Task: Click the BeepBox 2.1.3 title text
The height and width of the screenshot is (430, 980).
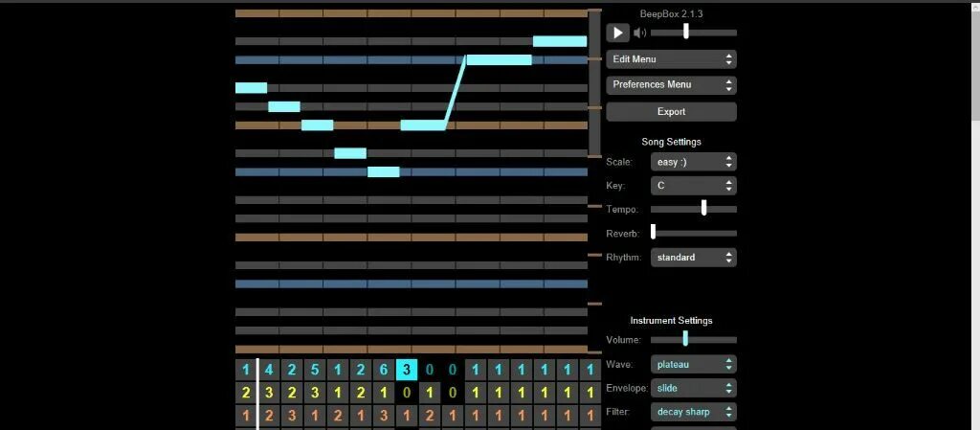Action: click(671, 13)
